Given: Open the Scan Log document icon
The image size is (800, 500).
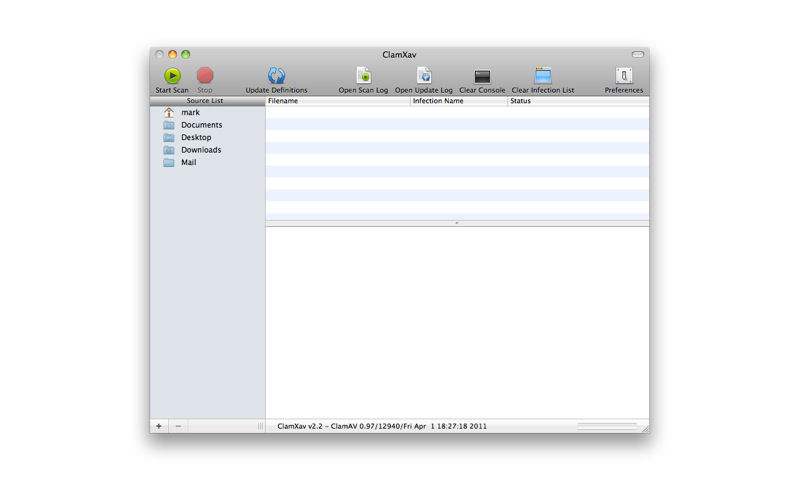Looking at the screenshot, I should click(x=364, y=76).
